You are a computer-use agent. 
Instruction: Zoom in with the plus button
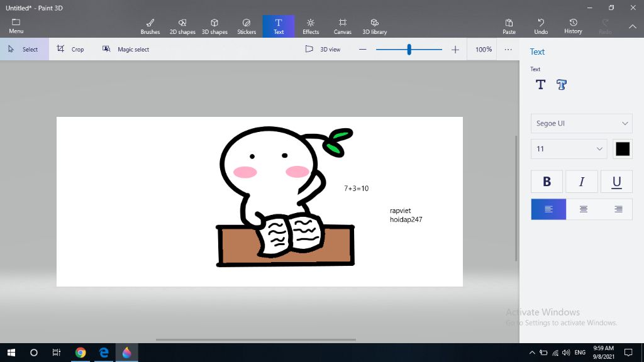coord(455,50)
